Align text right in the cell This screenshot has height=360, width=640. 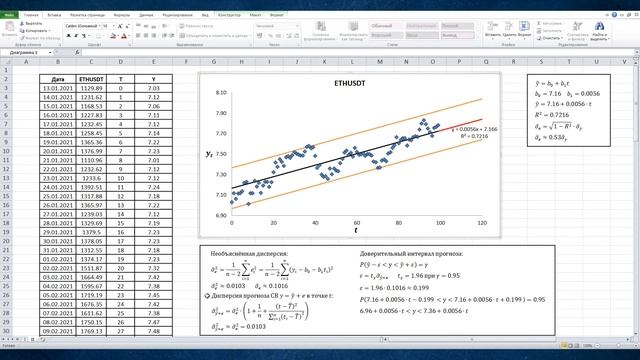(154, 36)
